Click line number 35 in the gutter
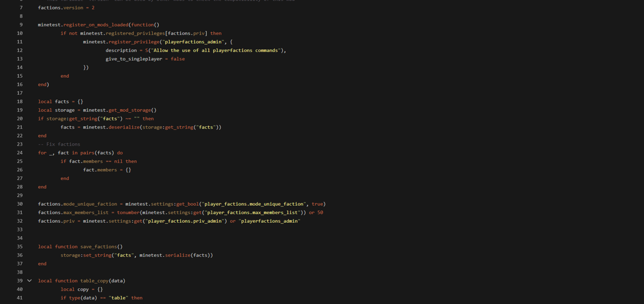This screenshot has height=304, width=644. [x=19, y=247]
